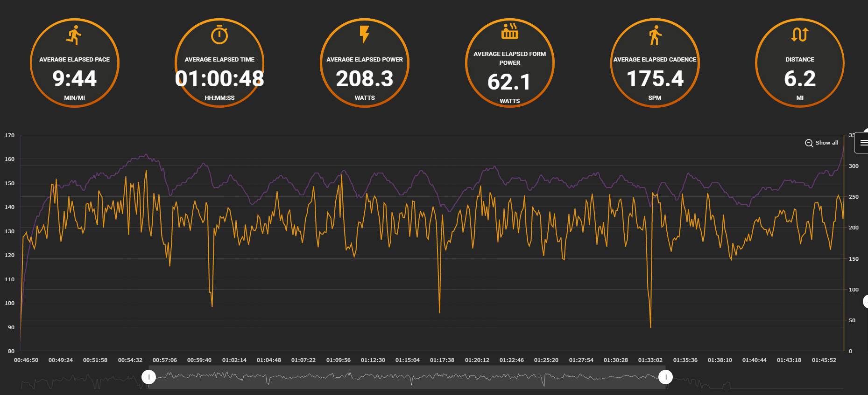Screen dimensions: 868x395
Task: Click the 175.4 cadence value
Action: (655, 78)
